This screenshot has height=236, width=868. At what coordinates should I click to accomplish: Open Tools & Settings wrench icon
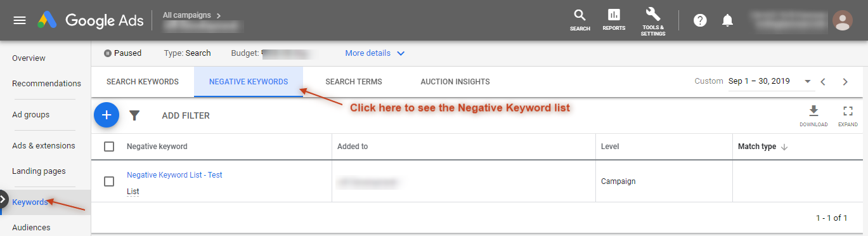pos(653,14)
